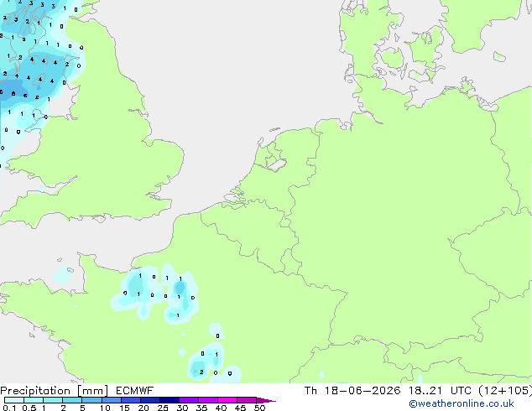Image resolution: width=532 pixels, height=411 pixels.
Task: Click the "[mm]" unit label
Action: coord(92,391)
